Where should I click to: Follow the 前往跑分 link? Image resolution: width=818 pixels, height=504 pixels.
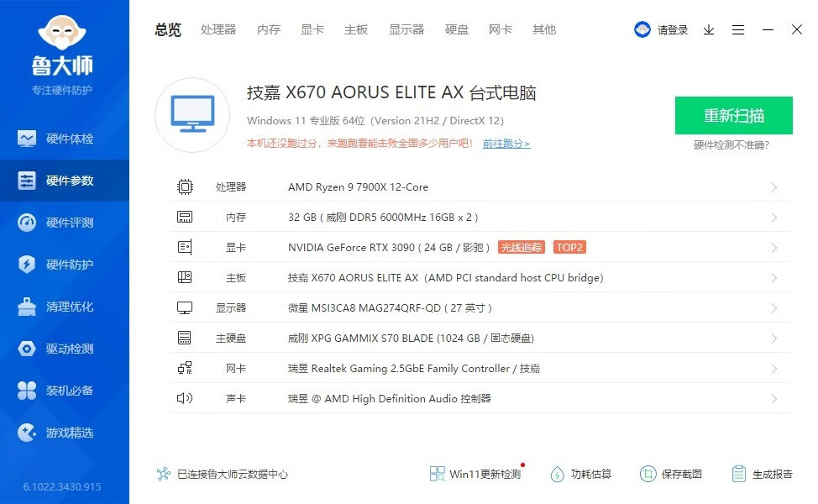[506, 144]
